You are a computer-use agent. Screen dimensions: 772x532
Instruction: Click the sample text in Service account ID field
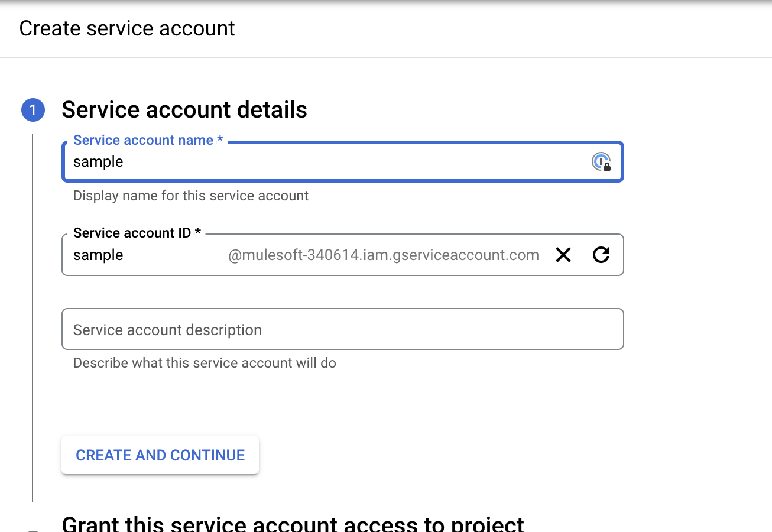[x=98, y=255]
